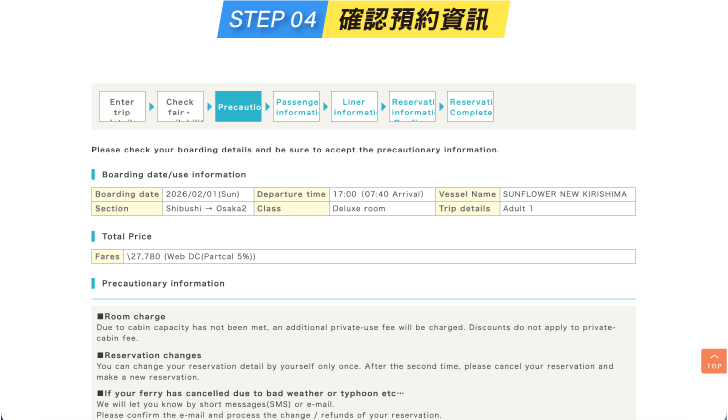Select the Reservation Complete step box
This screenshot has height=420, width=728.
coord(470,107)
